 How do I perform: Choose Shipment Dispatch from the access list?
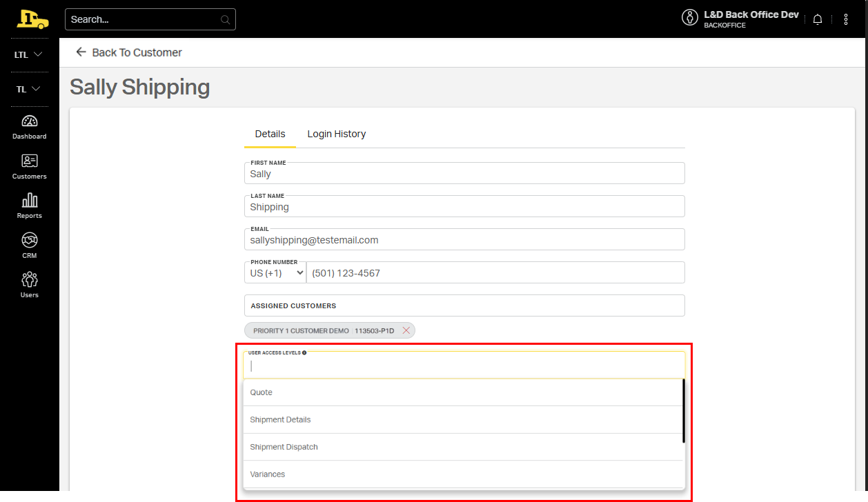(284, 447)
